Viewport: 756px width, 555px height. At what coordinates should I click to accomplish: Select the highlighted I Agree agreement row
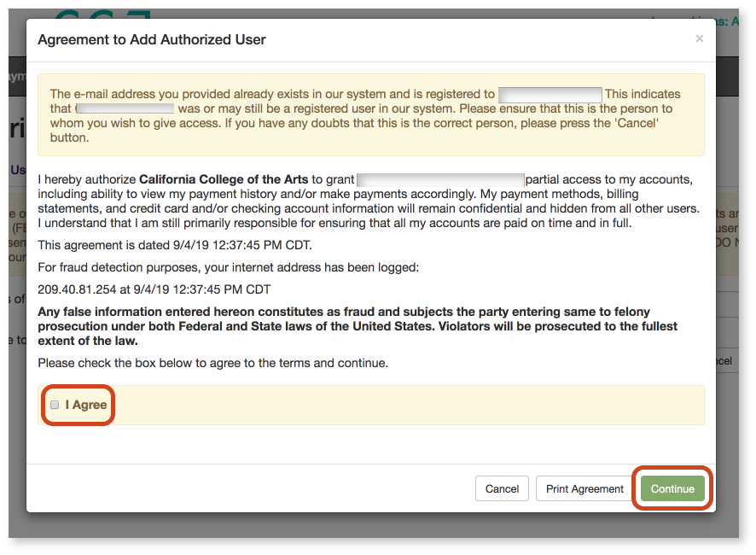[375, 405]
